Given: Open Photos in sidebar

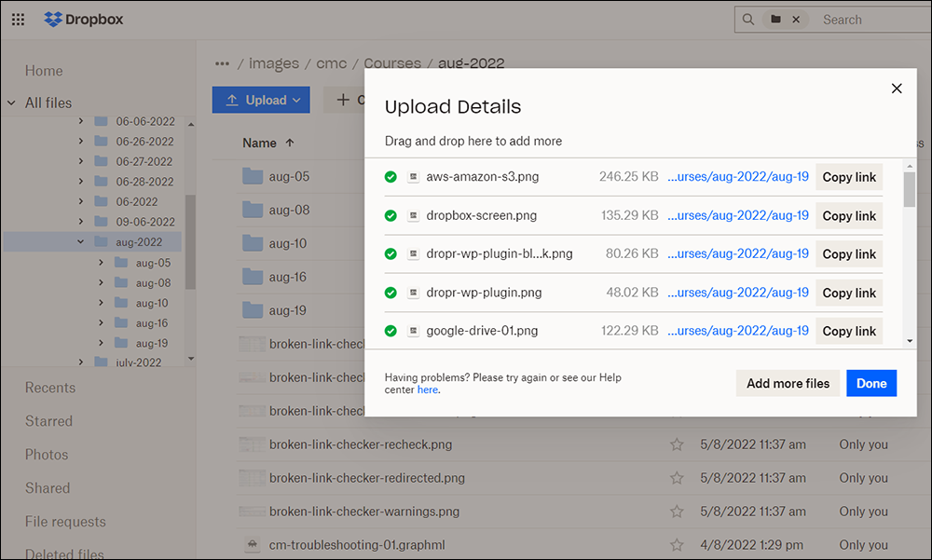Looking at the screenshot, I should click(47, 454).
